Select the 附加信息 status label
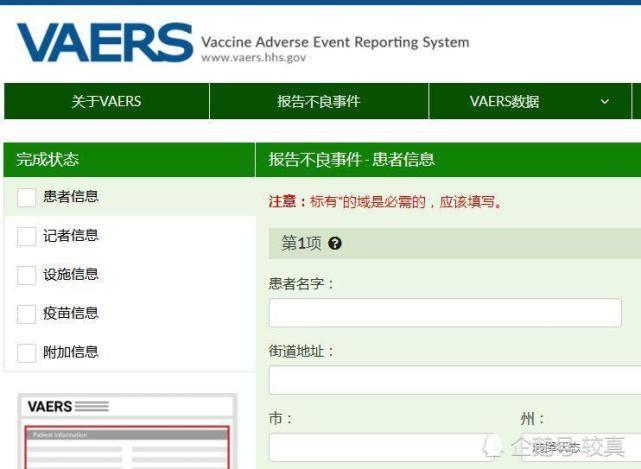641x469 pixels. 71,352
